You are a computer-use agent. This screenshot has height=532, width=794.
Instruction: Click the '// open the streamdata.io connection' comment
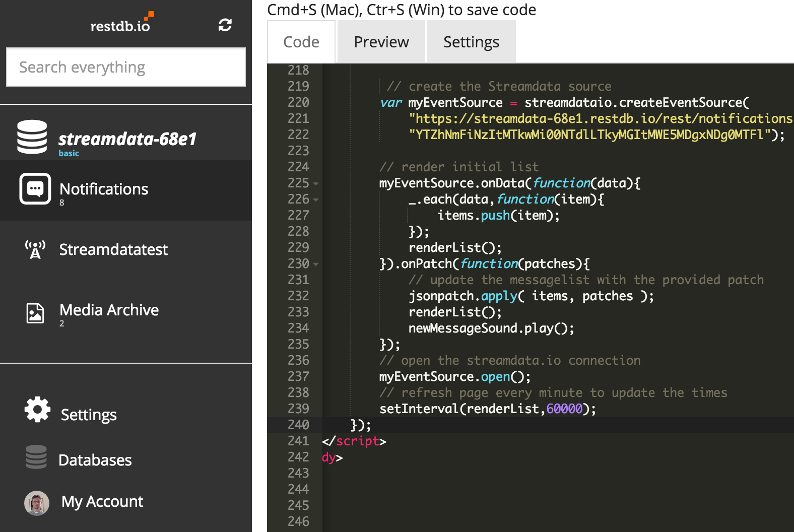coord(510,360)
